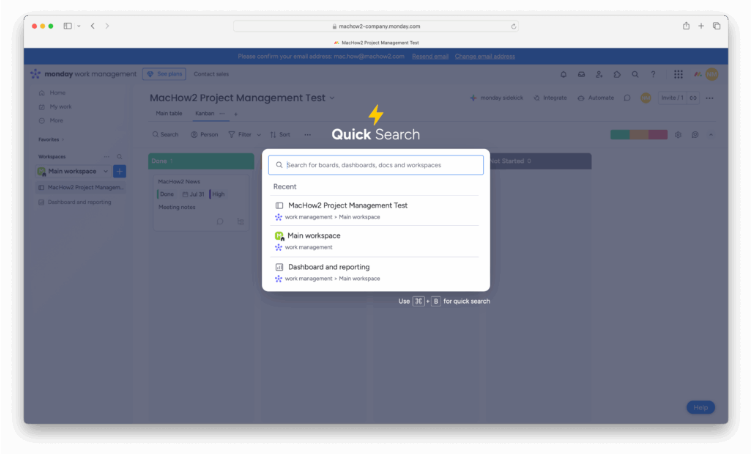Click the Automate button
This screenshot has height=454, width=751.
(595, 98)
